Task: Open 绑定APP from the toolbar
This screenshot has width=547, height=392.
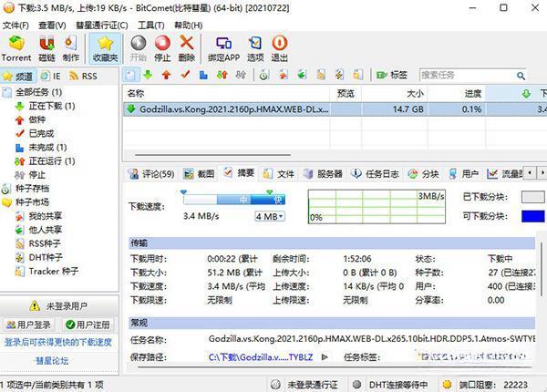Action: 225,45
